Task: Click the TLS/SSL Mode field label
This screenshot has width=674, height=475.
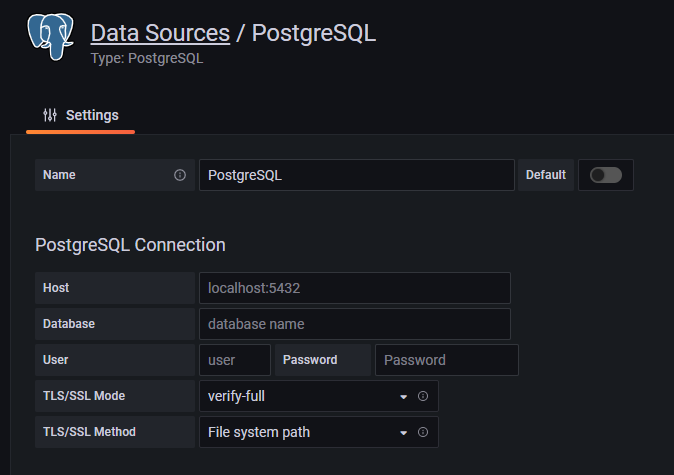Action: point(84,396)
